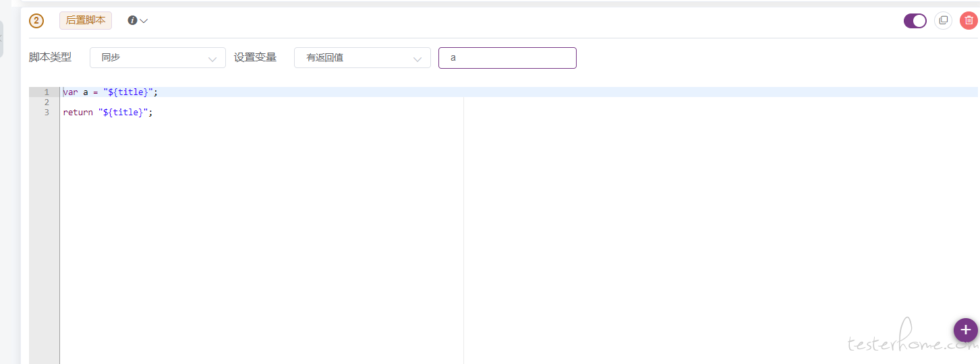Select line number 2 in gutter
Viewport: 980px width, 364px height.
pyautogui.click(x=47, y=102)
